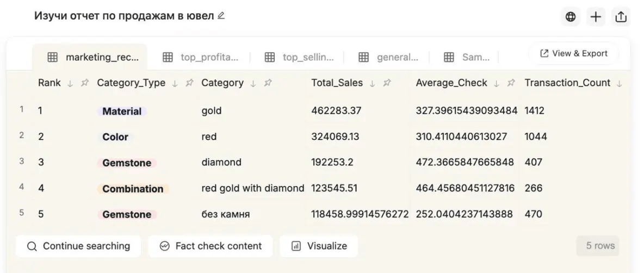Click the globe icon at top right
This screenshot has width=644, height=273.
point(570,17)
